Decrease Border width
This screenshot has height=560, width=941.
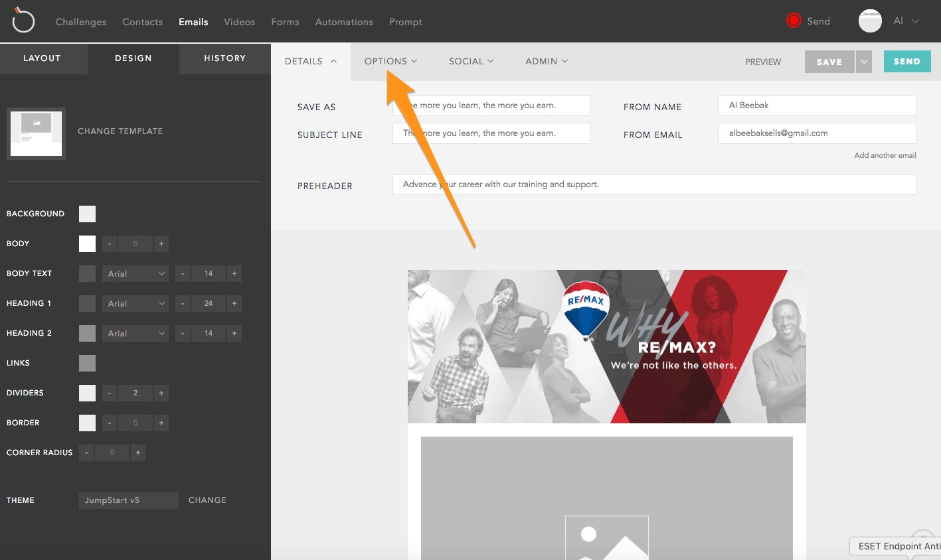point(110,423)
